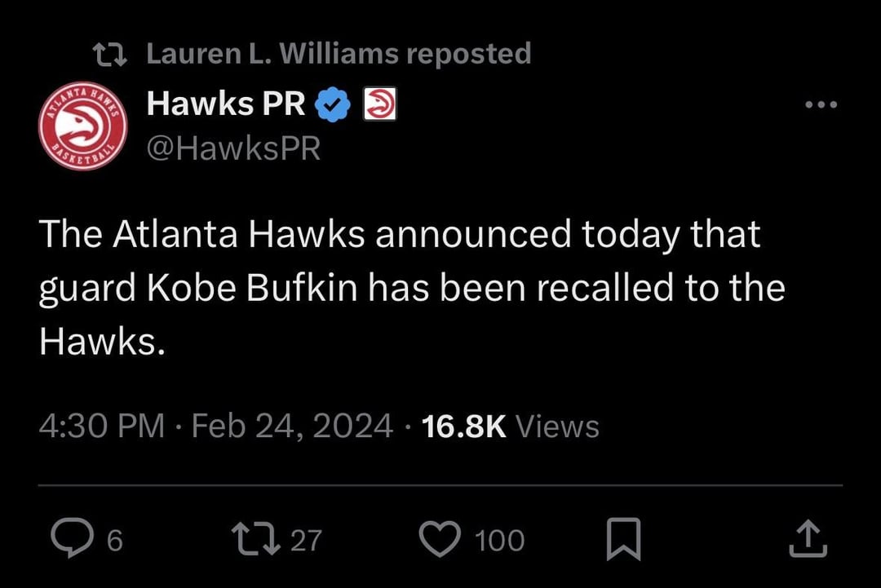
Task: Click the small repost arrows icon above the tweet
Action: click(108, 55)
